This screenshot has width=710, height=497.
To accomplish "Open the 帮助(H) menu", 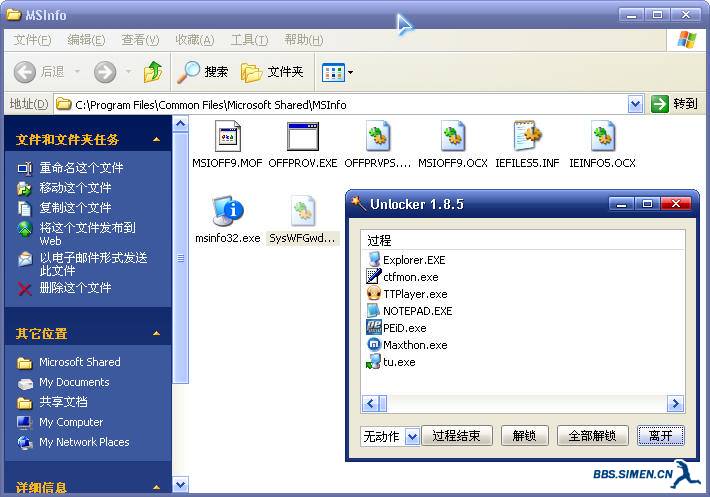I will point(304,40).
